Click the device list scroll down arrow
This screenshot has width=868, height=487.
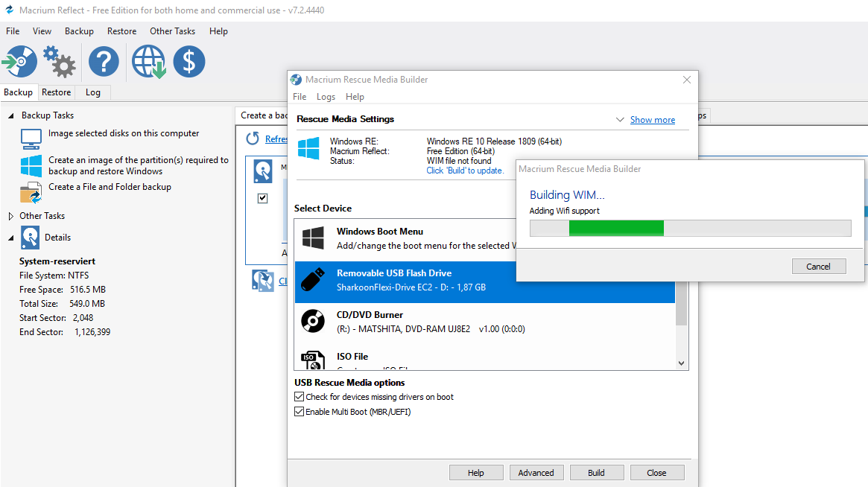682,363
